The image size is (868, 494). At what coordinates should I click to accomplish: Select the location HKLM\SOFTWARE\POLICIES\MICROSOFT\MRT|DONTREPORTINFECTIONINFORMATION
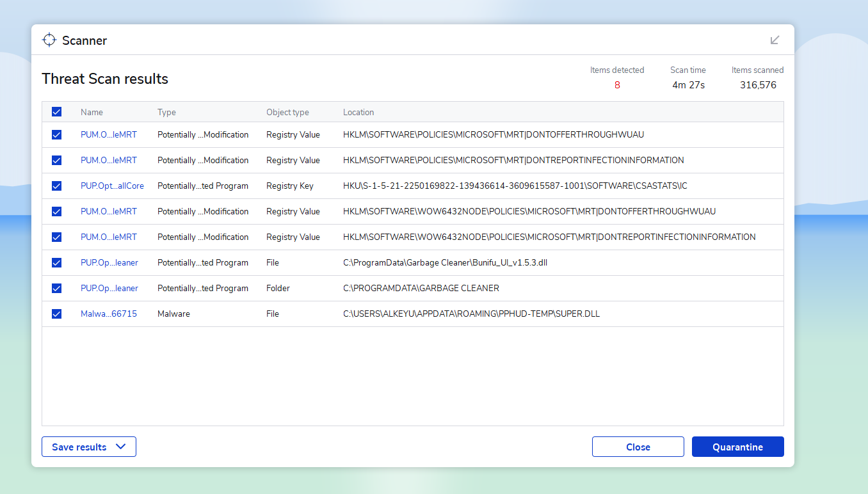pyautogui.click(x=513, y=161)
